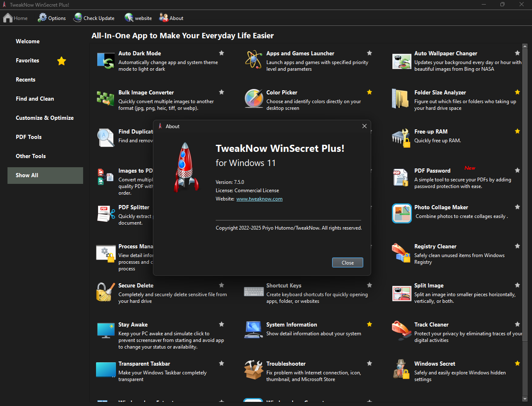Click the About toolbar item

coord(171,18)
